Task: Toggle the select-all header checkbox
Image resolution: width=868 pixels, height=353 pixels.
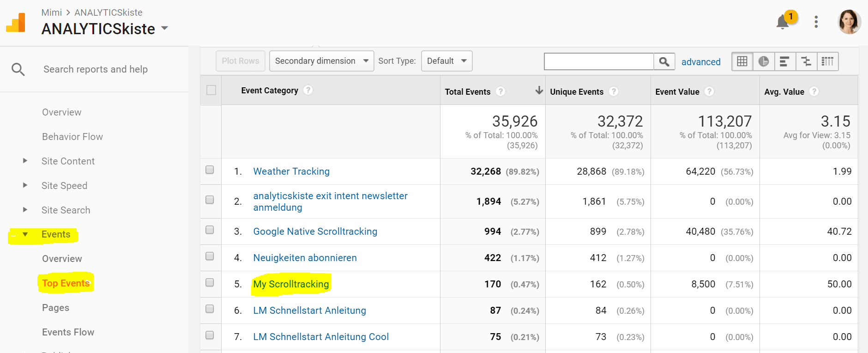Action: coord(211,90)
